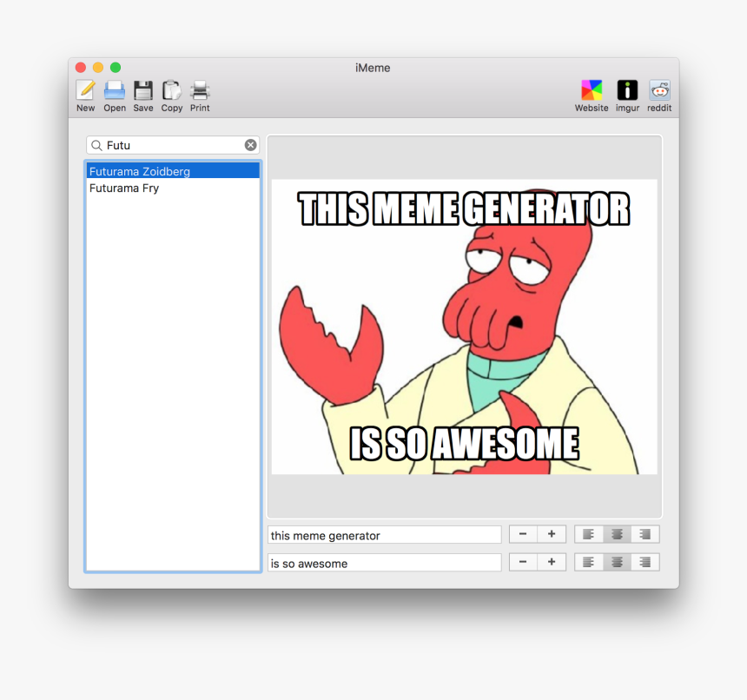Align bottom text right
The height and width of the screenshot is (700, 747).
[645, 563]
